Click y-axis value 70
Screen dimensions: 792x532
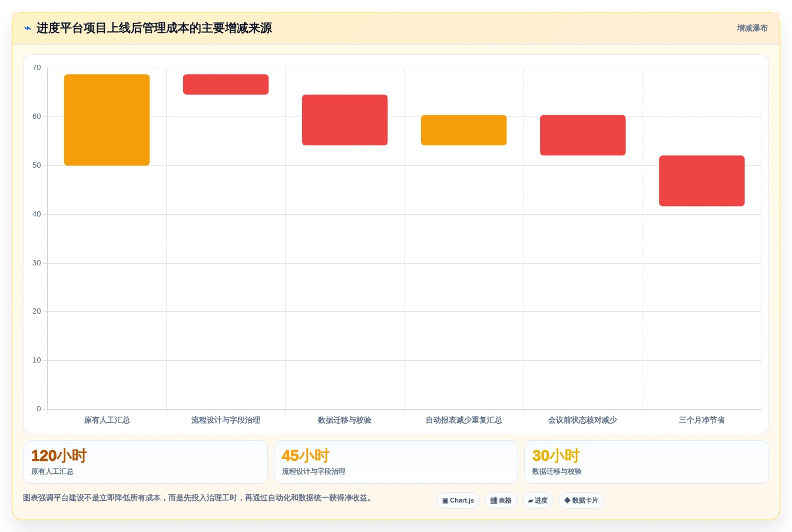(37, 68)
